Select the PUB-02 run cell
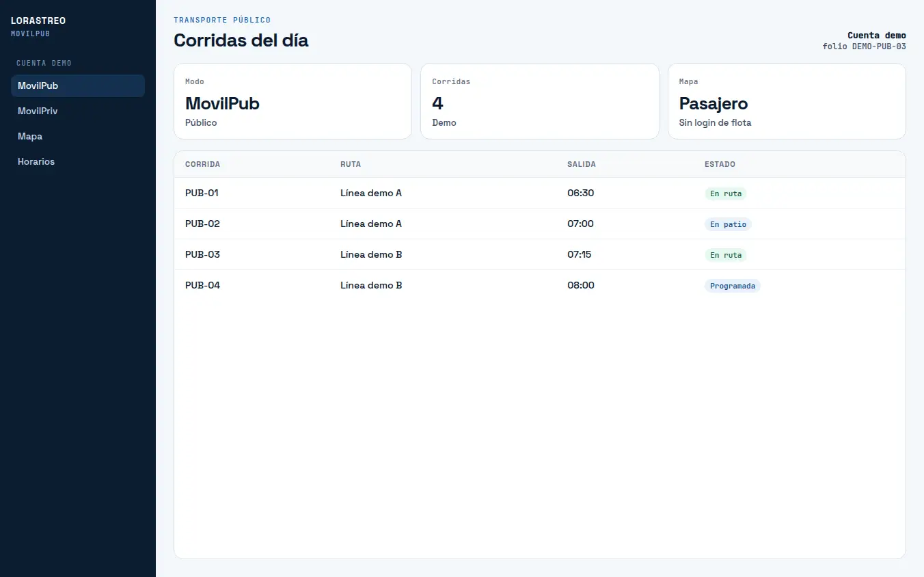Screen dimensions: 924x577 (202, 224)
